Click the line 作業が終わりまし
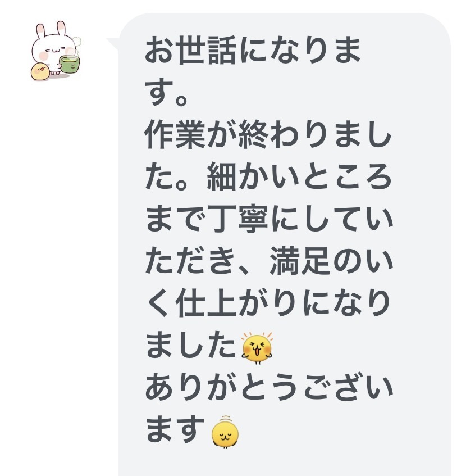Image resolution: width=475 pixels, height=476 pixels. click(268, 134)
